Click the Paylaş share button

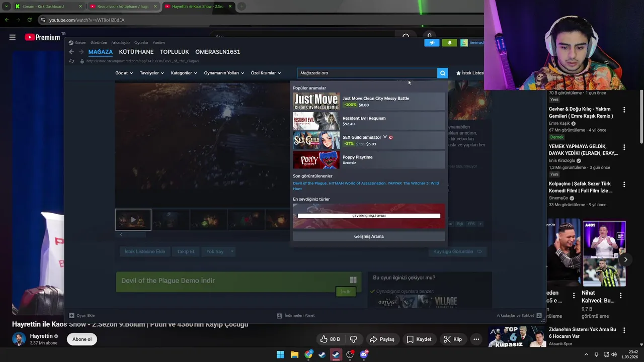(x=382, y=339)
